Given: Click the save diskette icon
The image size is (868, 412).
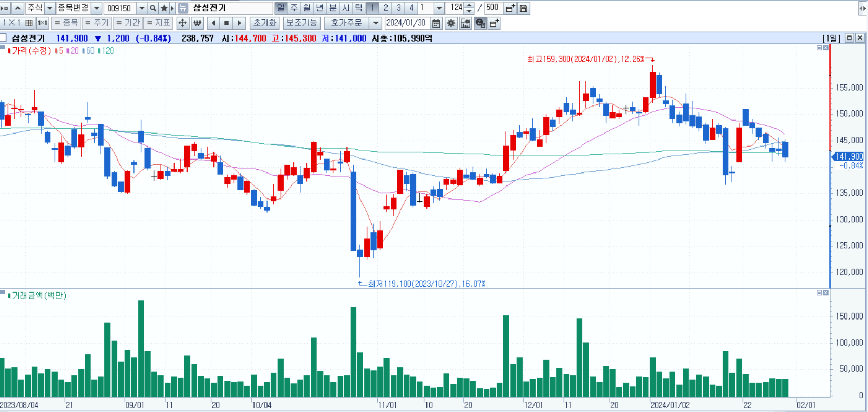Looking at the screenshot, I should (524, 8).
